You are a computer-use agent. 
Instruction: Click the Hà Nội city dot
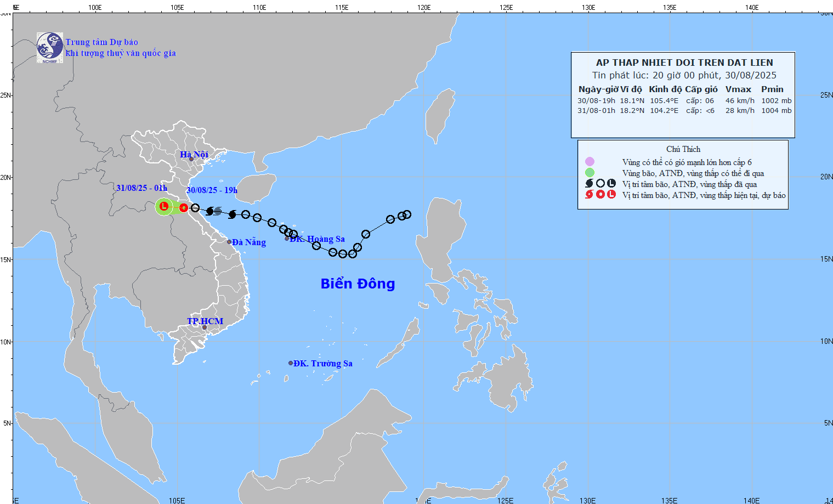click(191, 160)
